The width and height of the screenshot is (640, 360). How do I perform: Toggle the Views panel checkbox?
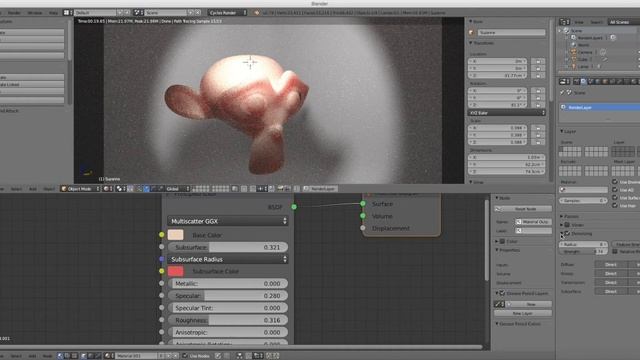coord(567,225)
